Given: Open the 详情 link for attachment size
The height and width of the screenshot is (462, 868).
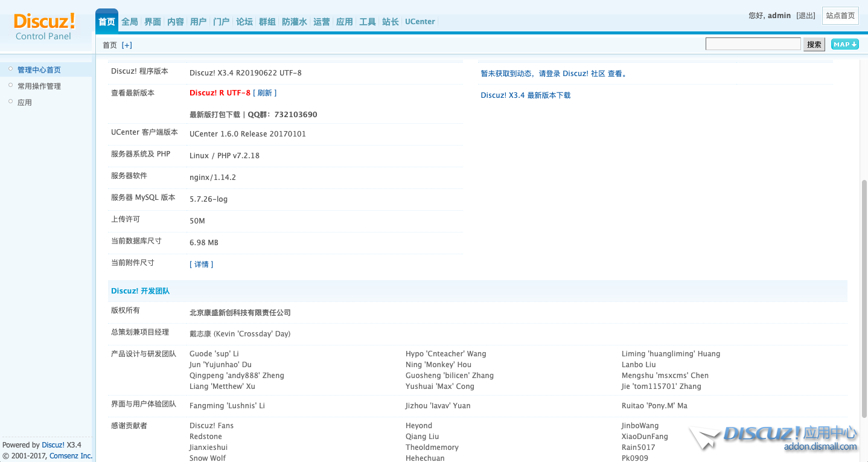Looking at the screenshot, I should tap(201, 265).
